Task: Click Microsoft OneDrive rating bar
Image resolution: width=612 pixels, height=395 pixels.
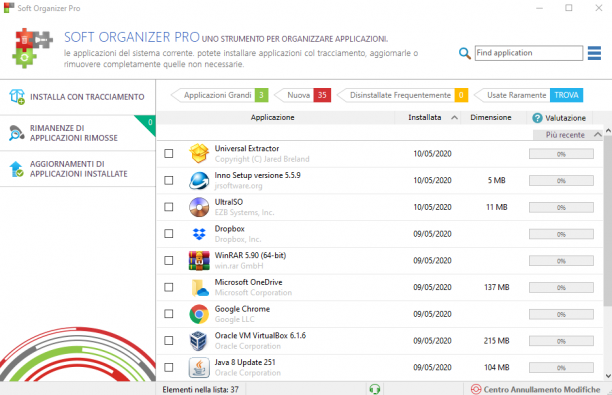Action: tap(561, 288)
